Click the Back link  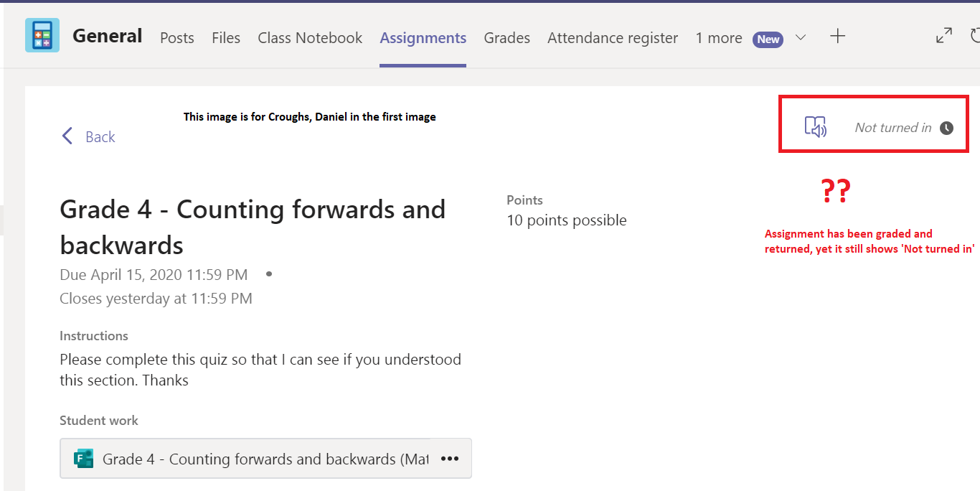pyautogui.click(x=100, y=136)
